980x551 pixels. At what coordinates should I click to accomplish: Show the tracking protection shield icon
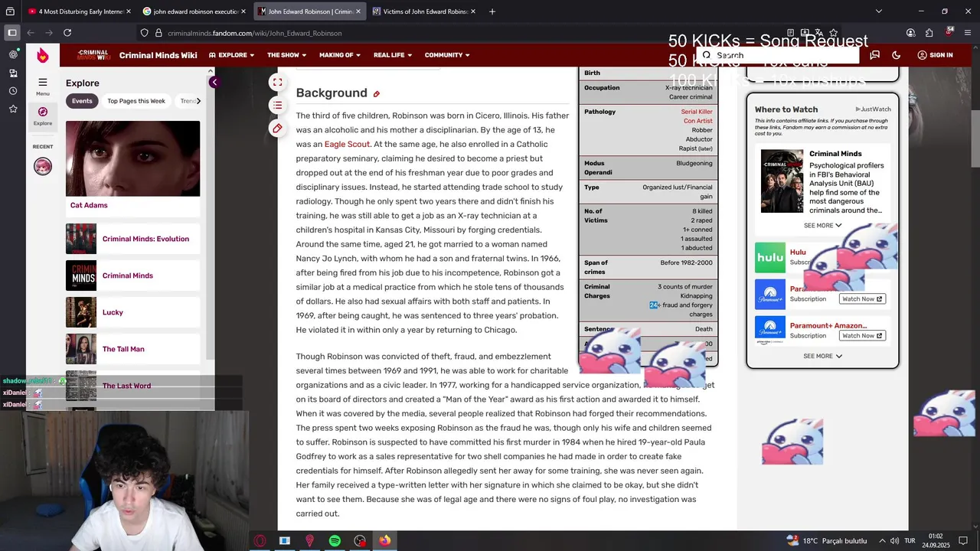(144, 33)
